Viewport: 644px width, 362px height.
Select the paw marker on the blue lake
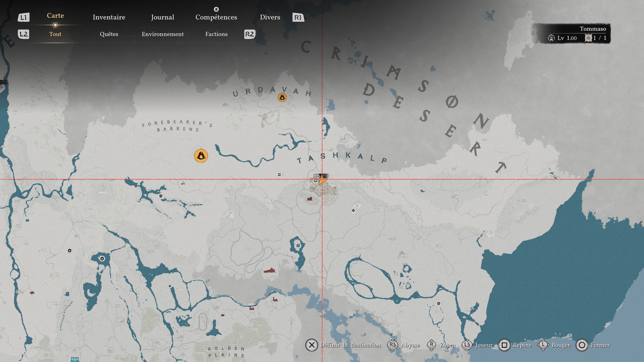point(102,259)
